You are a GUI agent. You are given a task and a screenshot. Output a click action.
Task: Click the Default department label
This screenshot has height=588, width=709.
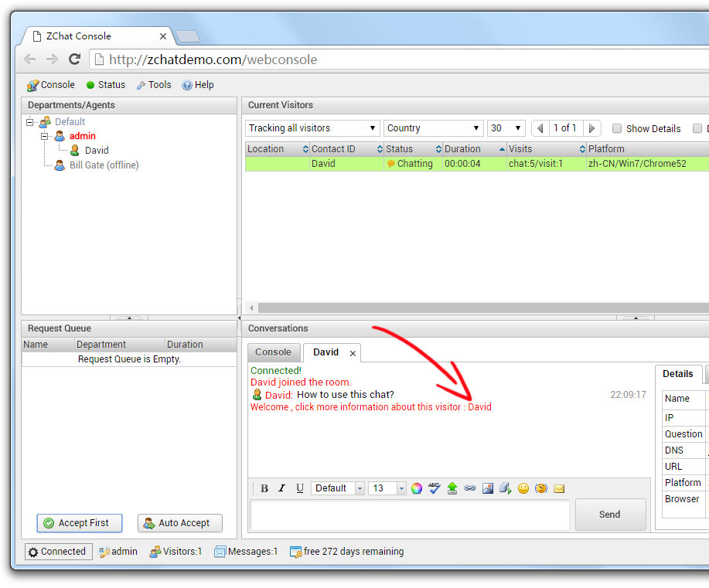[x=70, y=121]
